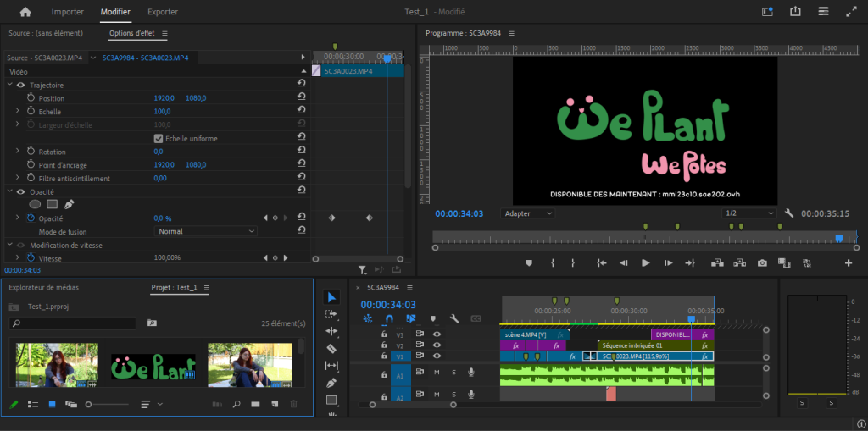The width and height of the screenshot is (868, 431).
Task: Expand the Filtre antiscintillement property
Action: (x=17, y=178)
